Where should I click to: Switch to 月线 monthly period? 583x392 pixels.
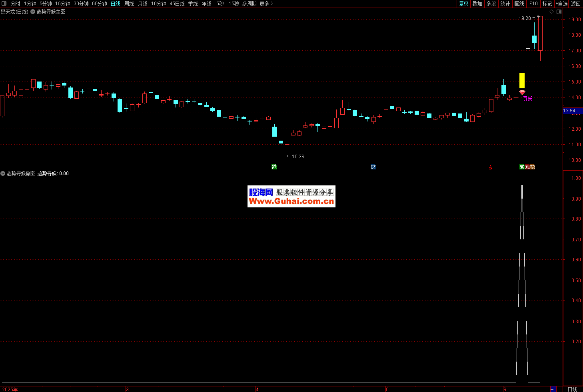pos(143,4)
